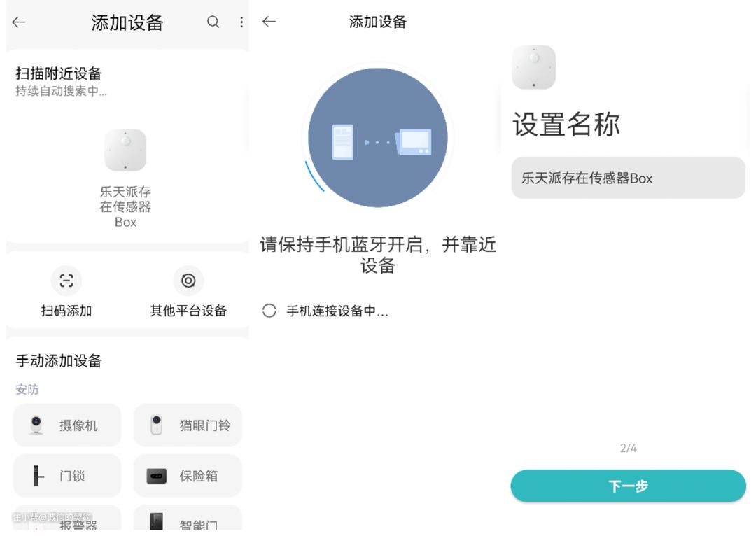The image size is (756, 536).
Task: Tap the sensor device image above 设置名称
Action: pyautogui.click(x=533, y=68)
